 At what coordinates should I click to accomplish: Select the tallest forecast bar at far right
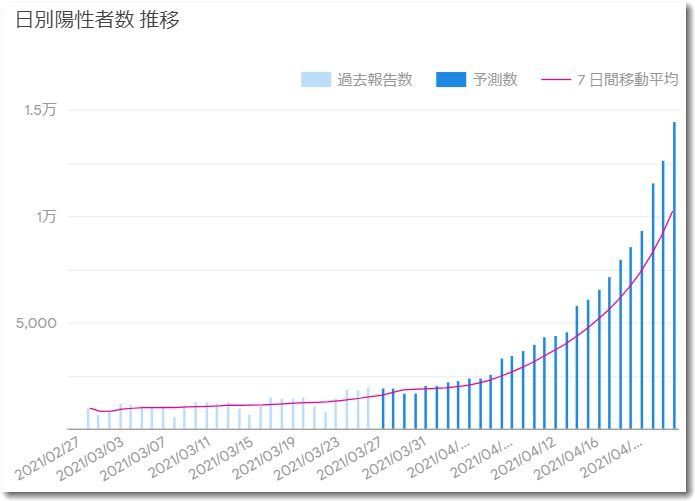pos(674,275)
